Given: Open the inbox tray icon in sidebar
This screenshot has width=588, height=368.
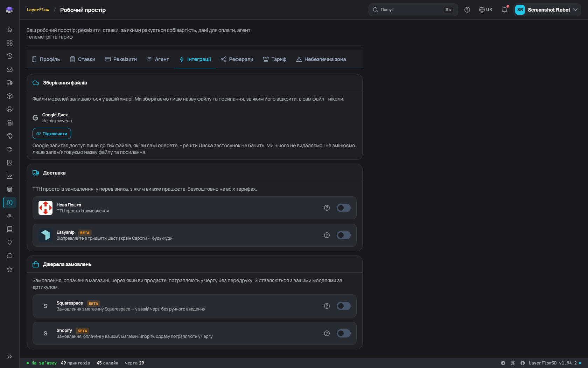Looking at the screenshot, I should click(9, 69).
